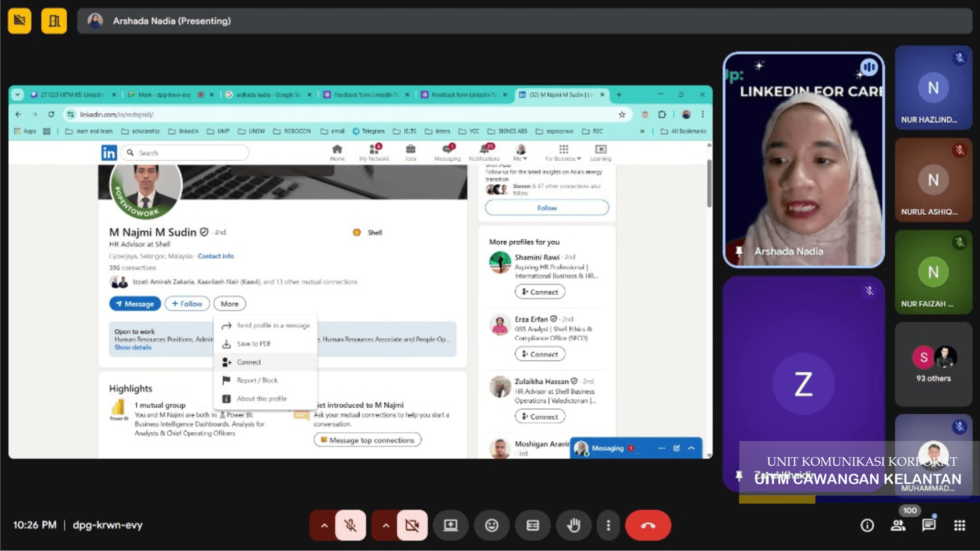Hang up with red leave-call button
Viewport: 980px width, 551px height.
(648, 525)
